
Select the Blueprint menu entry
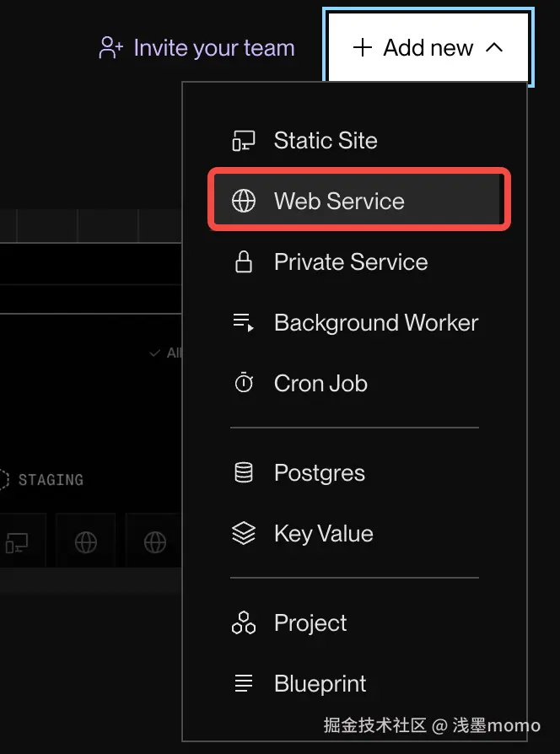point(320,684)
